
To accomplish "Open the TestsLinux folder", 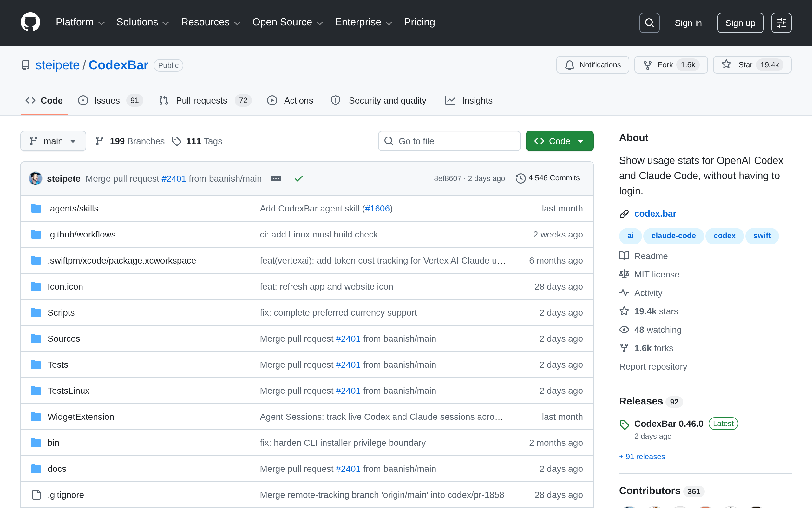I will (69, 391).
